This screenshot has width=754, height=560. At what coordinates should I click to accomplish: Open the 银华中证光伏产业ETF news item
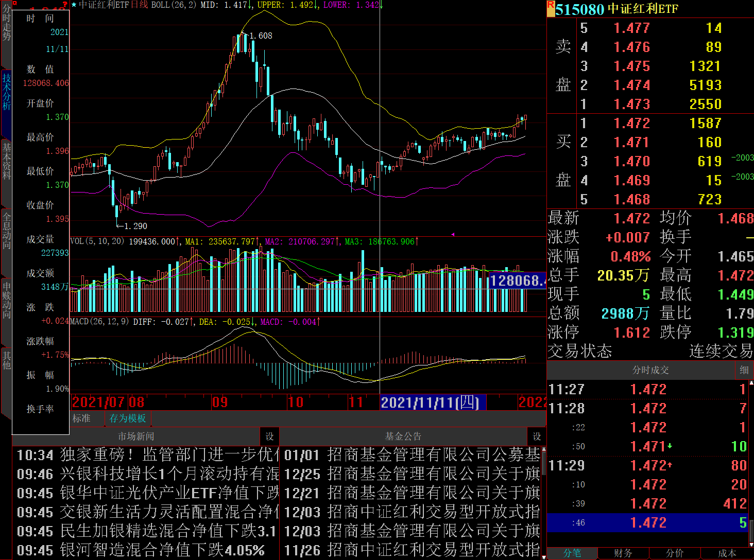point(146,493)
